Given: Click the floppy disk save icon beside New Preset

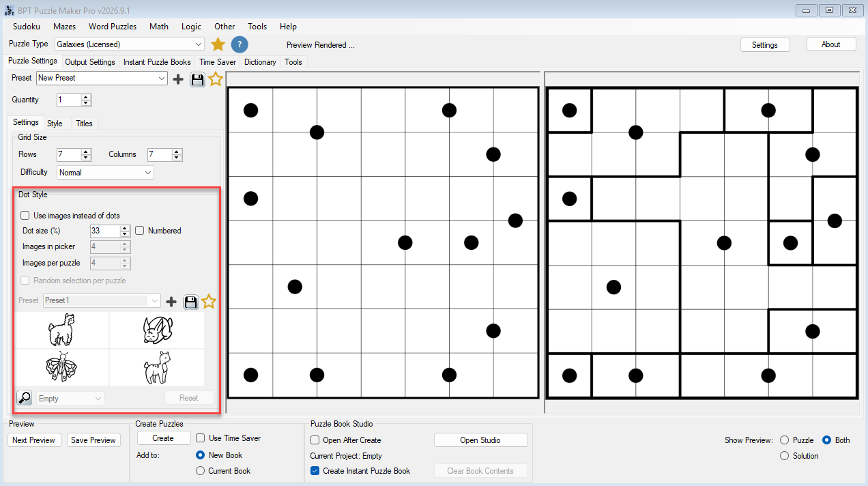Looking at the screenshot, I should click(x=197, y=79).
